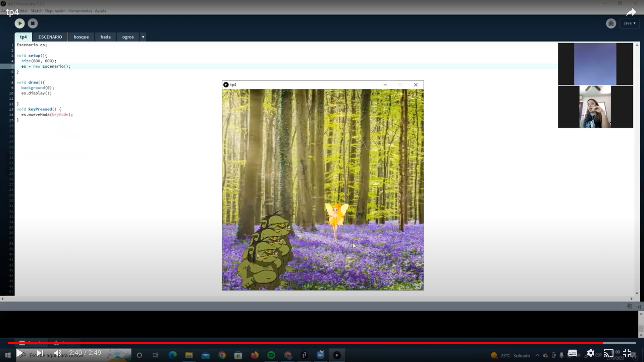Open the Windows Start menu
Image resolution: width=644 pixels, height=362 pixels.
coord(8,355)
